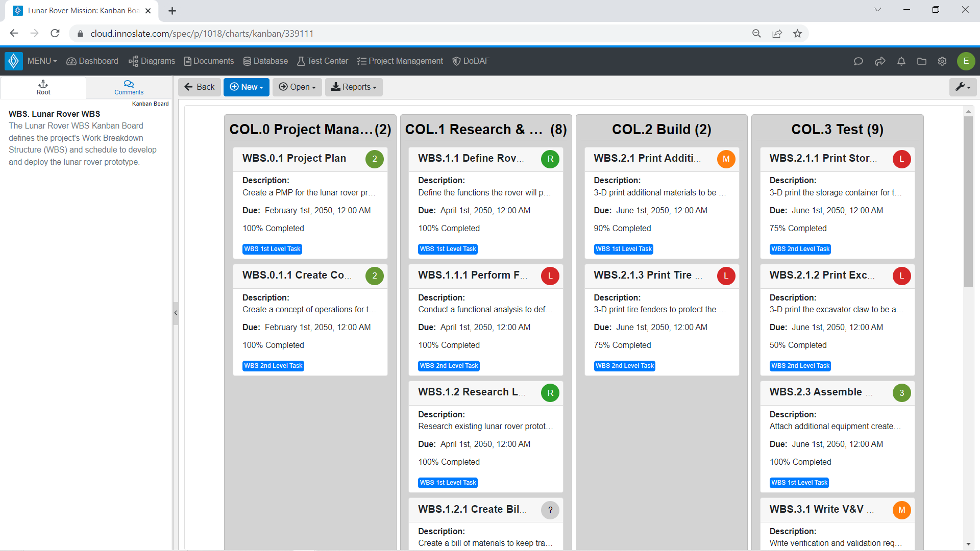The width and height of the screenshot is (980, 551).
Task: Open the DoDAF section
Action: [x=471, y=61]
